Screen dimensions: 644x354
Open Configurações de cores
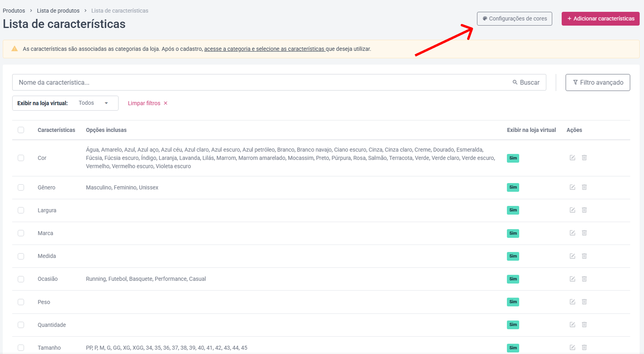514,19
